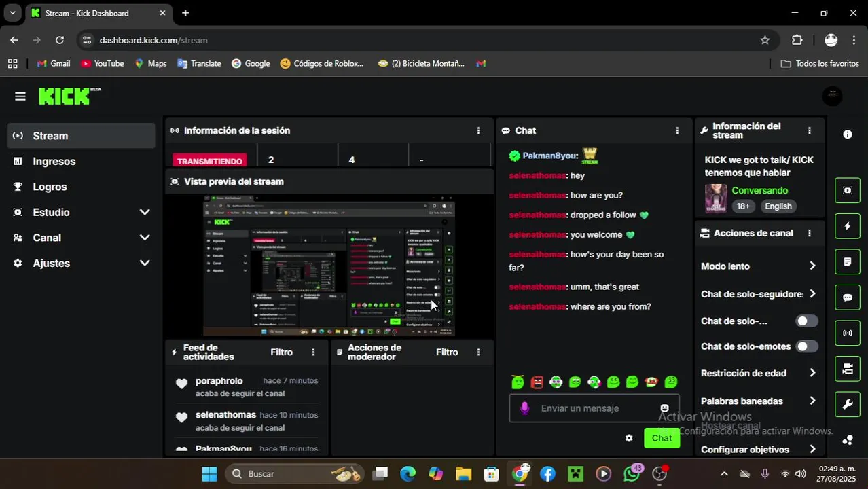Open Acciones de moderador three-dot menu

pyautogui.click(x=478, y=352)
